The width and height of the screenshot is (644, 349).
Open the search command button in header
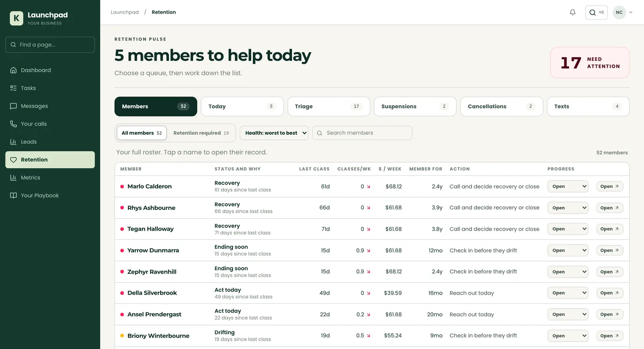point(597,12)
